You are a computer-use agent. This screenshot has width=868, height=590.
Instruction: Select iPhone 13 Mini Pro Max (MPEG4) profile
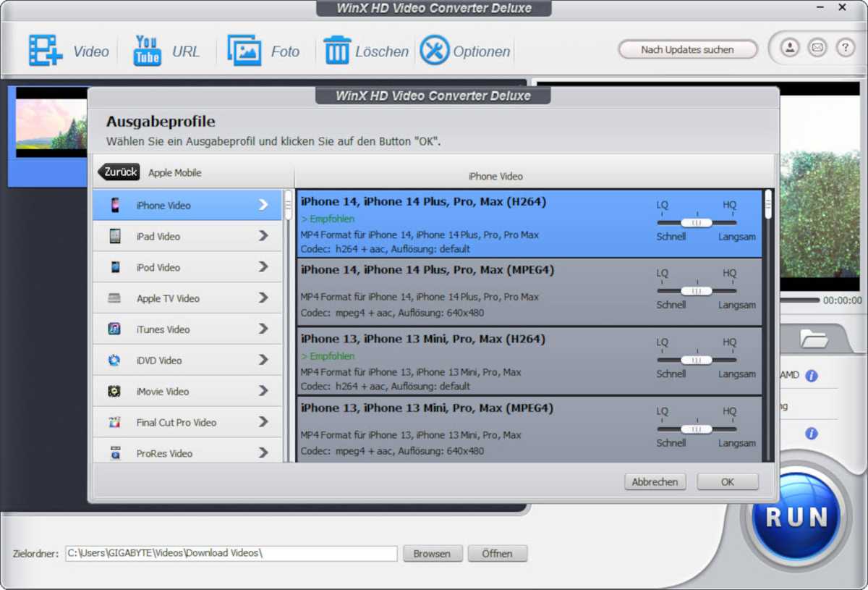coord(529,429)
